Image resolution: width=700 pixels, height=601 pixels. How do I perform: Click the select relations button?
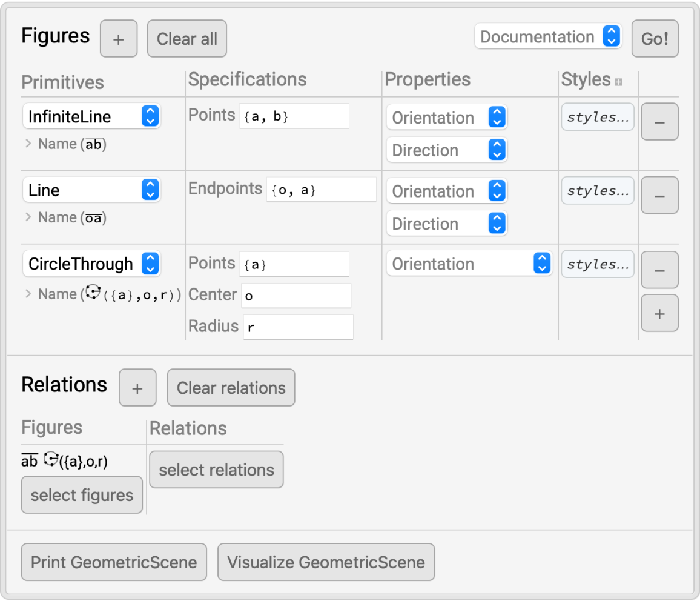pyautogui.click(x=216, y=470)
